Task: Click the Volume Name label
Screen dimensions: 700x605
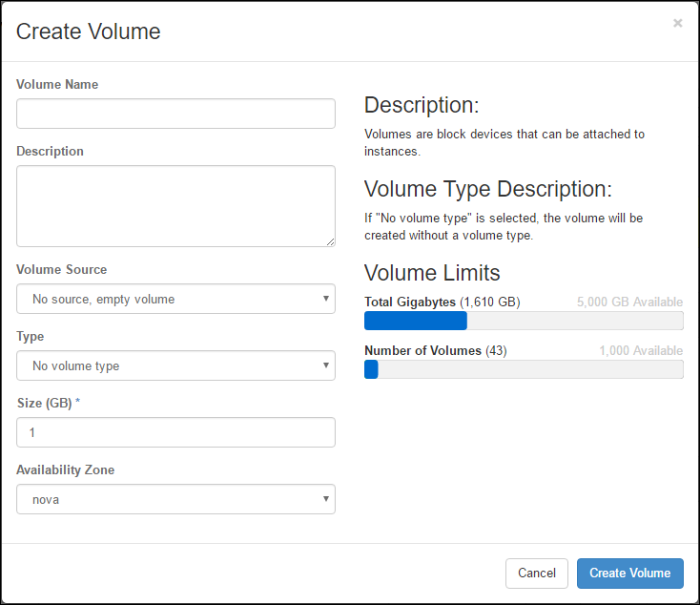Action: tap(57, 84)
